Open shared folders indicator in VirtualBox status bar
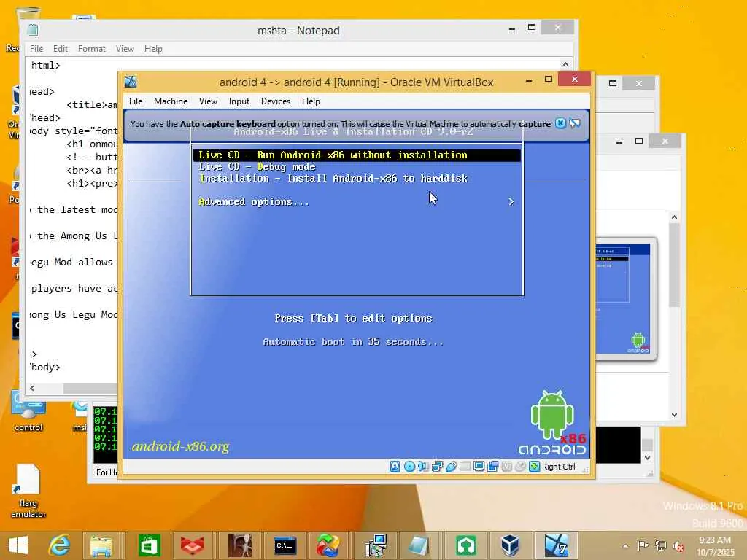Screen dimensions: 747x560 click(x=465, y=467)
